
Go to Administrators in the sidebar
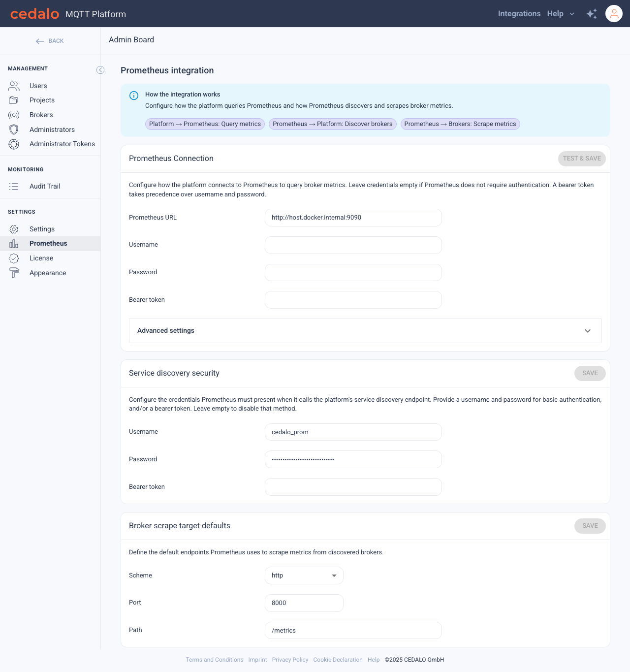pyautogui.click(x=52, y=130)
